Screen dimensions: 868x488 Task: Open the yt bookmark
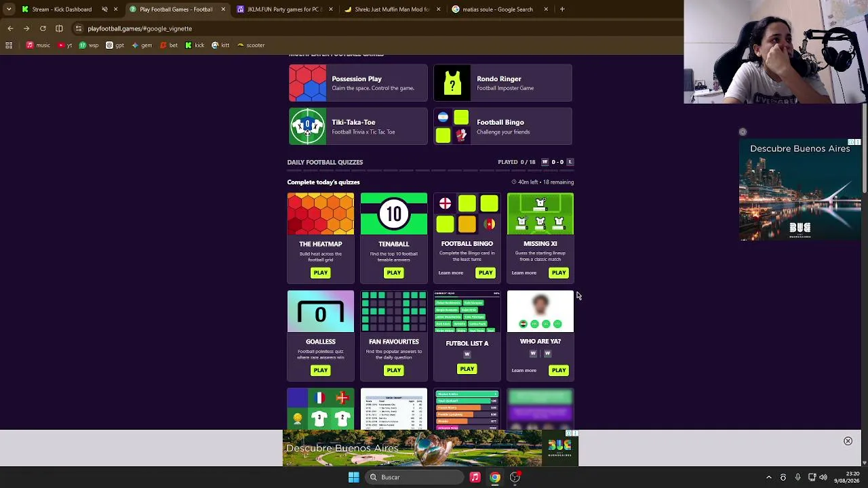(65, 45)
